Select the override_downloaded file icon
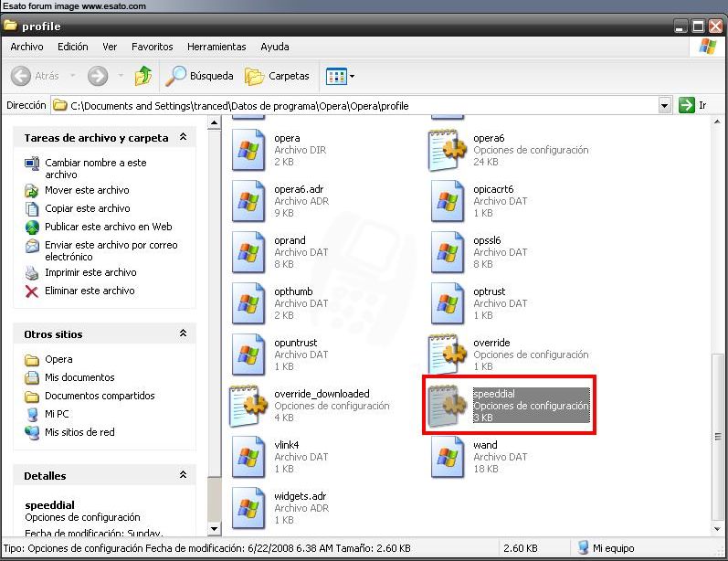The image size is (728, 561). pyautogui.click(x=248, y=406)
